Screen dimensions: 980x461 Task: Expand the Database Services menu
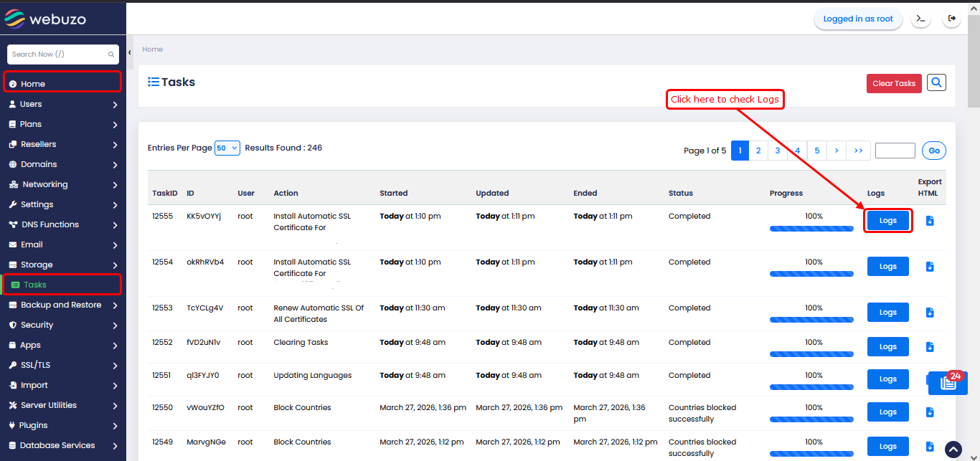63,445
